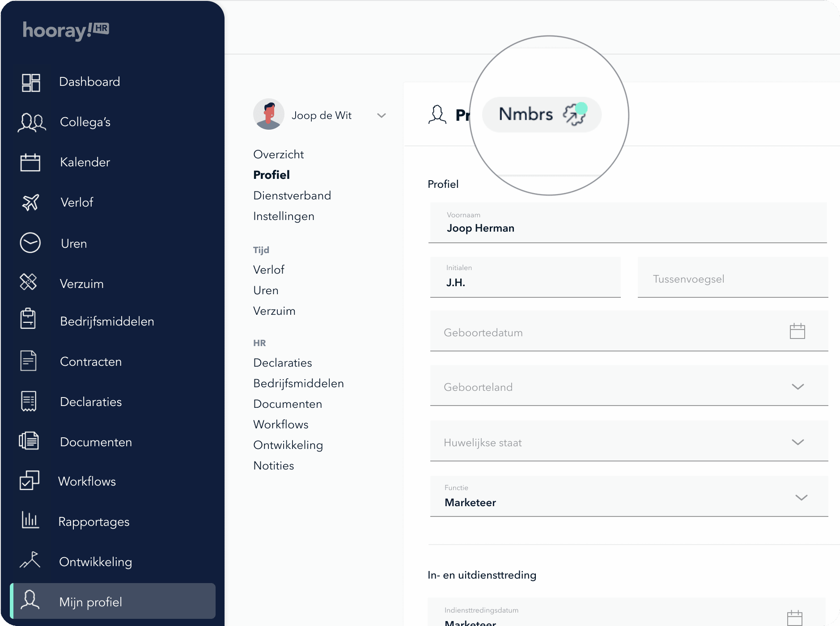The width and height of the screenshot is (840, 626).
Task: Click the Nmbrs integration gear icon
Action: 575,114
